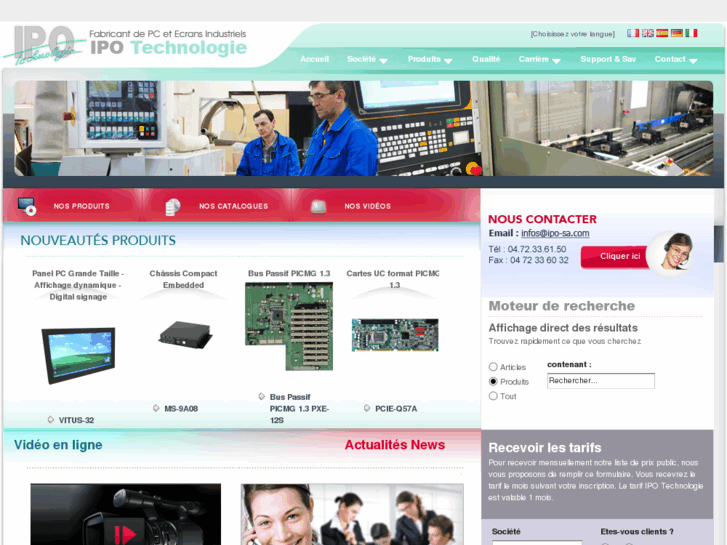Click diamond bullet beside MS-9A08

[x=156, y=408]
